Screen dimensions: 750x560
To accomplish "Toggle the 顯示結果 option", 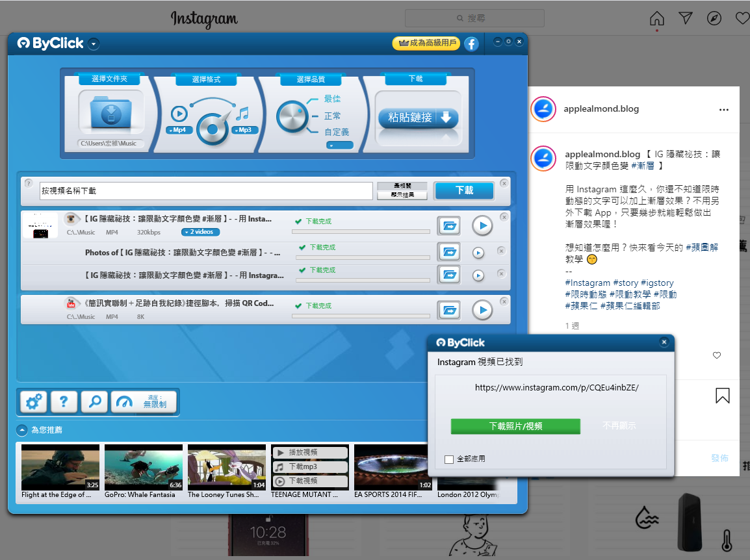I will click(402, 195).
